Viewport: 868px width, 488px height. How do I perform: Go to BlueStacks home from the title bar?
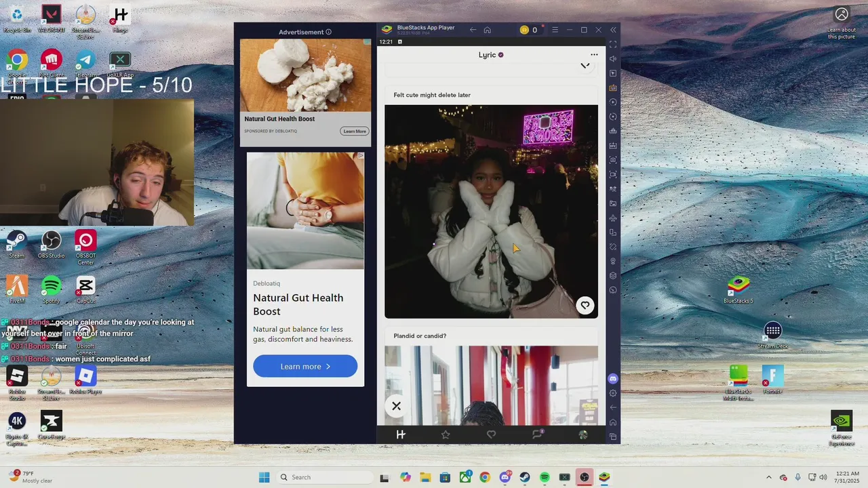click(487, 30)
